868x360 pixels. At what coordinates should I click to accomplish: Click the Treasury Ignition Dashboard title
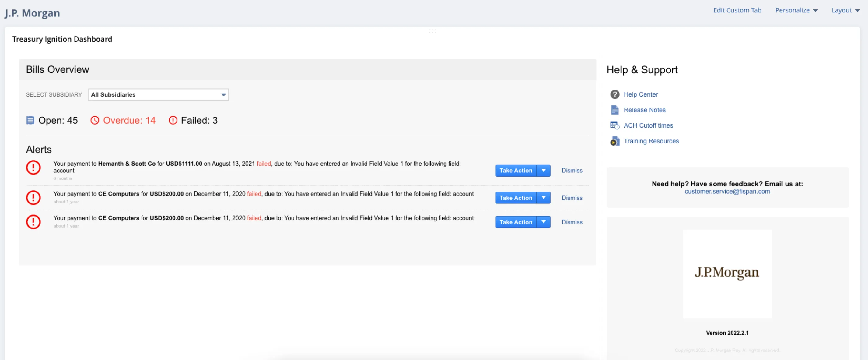click(x=62, y=39)
